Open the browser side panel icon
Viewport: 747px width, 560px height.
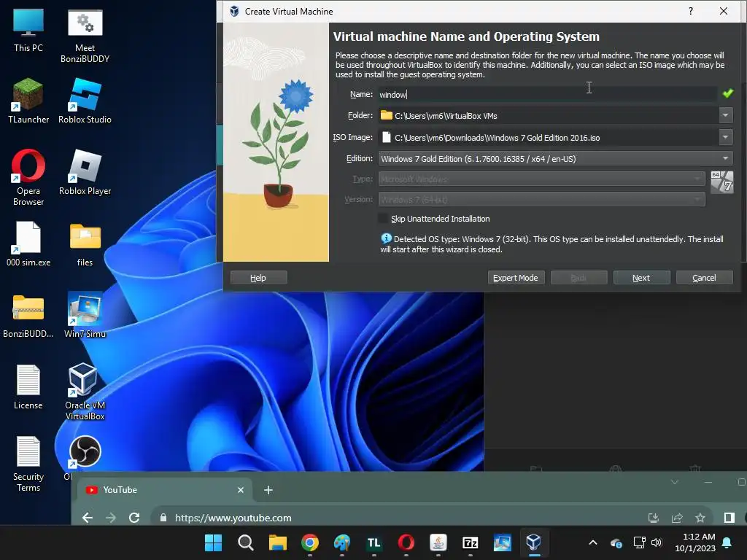pyautogui.click(x=729, y=518)
